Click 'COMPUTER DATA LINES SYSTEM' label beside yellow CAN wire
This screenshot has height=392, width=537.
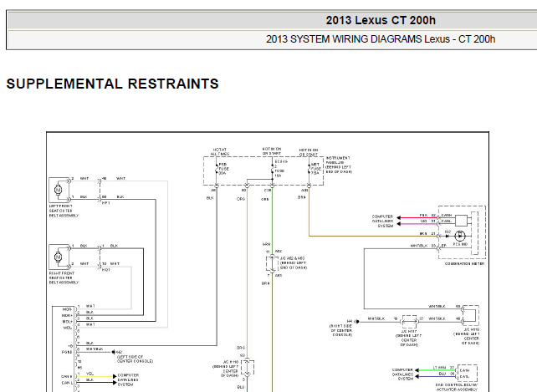click(x=129, y=380)
